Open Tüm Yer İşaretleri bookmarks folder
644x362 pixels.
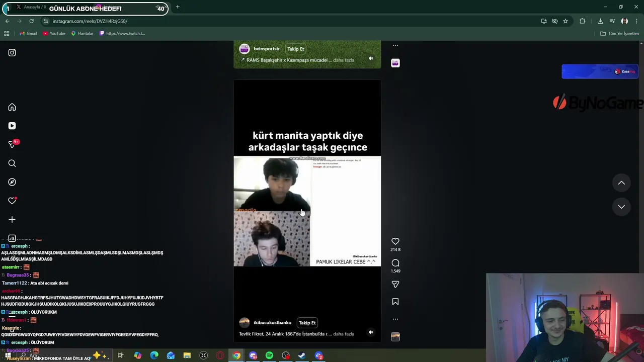click(619, 33)
